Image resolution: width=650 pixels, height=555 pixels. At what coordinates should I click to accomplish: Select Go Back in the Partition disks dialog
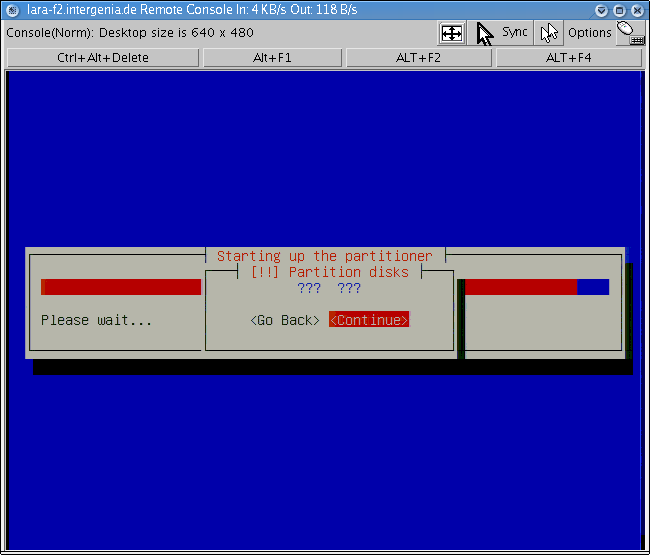pos(285,320)
